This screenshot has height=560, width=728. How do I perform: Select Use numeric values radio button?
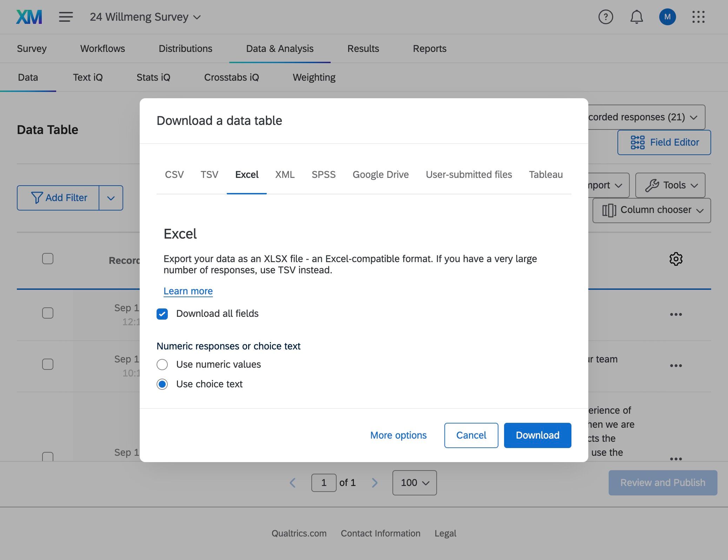click(x=162, y=365)
